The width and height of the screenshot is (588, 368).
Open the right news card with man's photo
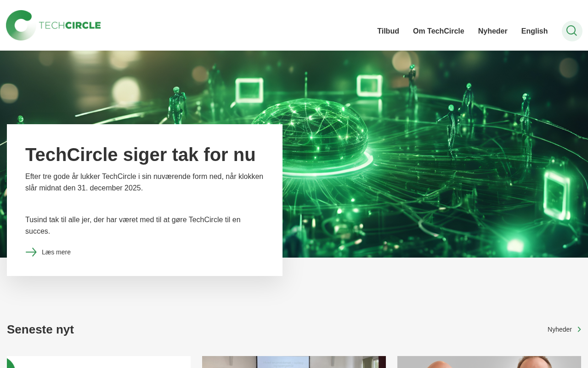(x=489, y=362)
